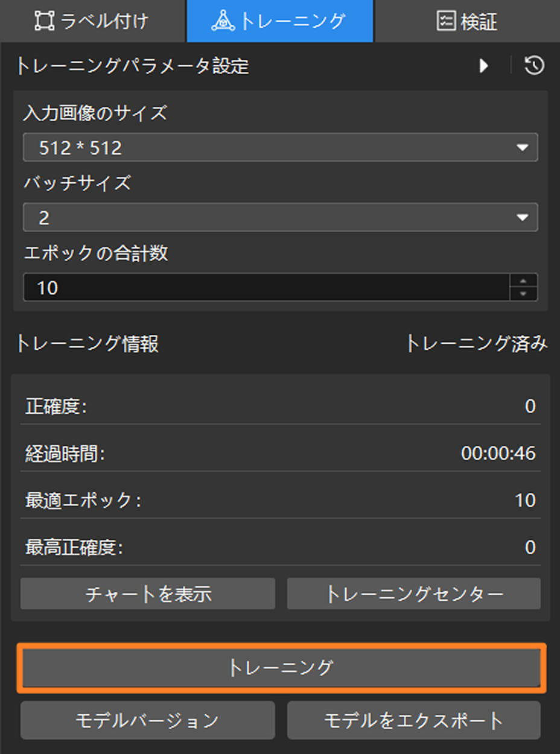Click the モデルをエクスポート button

click(414, 720)
